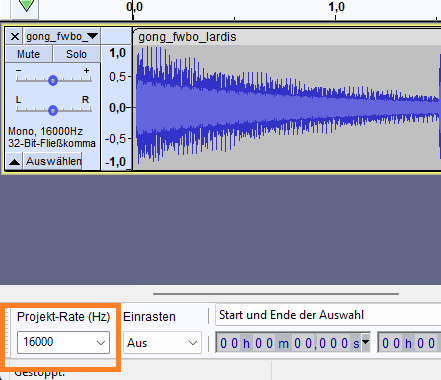Click the selection end time hours field
The image size is (441, 380).
[x=392, y=343]
